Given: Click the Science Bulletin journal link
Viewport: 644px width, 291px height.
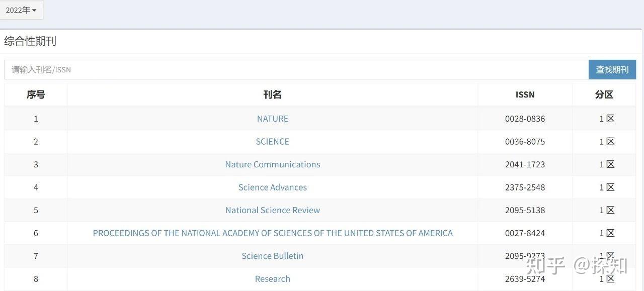Looking at the screenshot, I should pyautogui.click(x=272, y=256).
